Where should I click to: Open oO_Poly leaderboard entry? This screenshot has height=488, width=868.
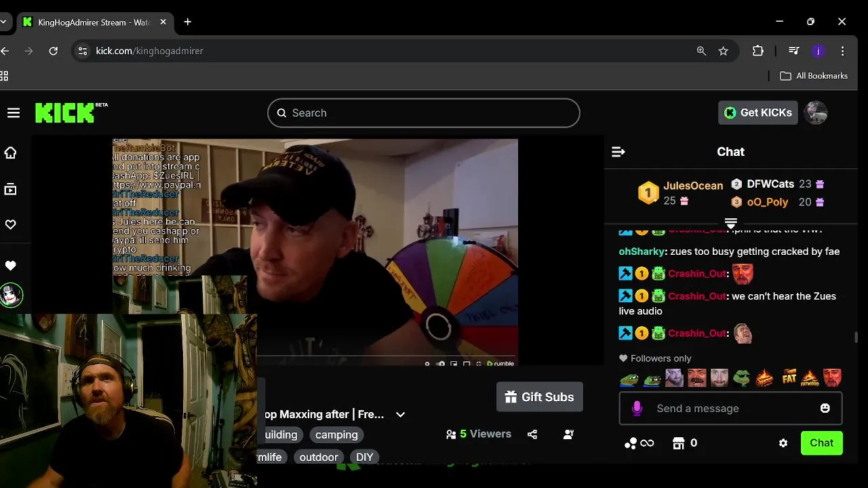tap(778, 202)
